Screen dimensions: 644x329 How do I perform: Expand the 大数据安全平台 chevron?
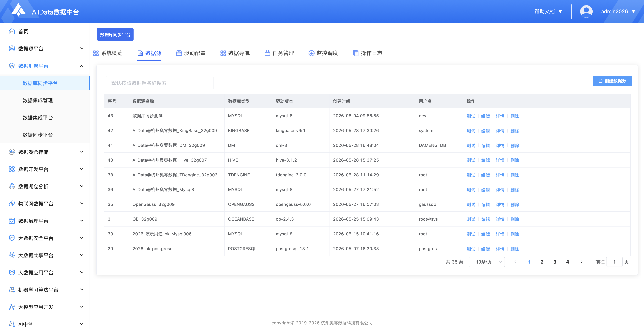(82, 238)
